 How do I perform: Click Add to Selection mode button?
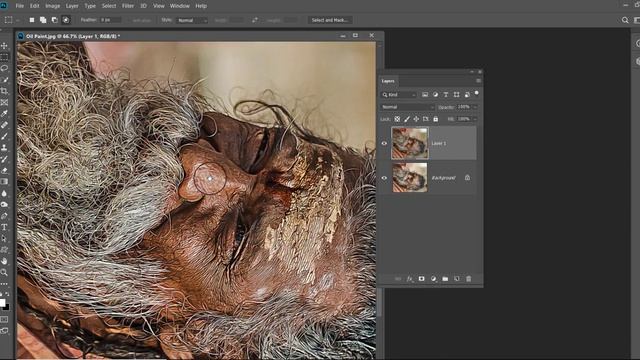click(43, 20)
